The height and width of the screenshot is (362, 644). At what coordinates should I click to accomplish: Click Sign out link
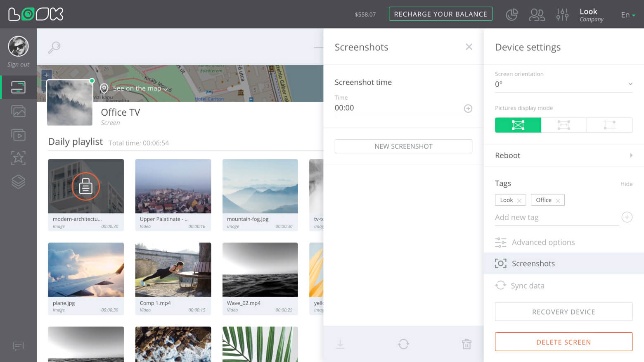18,64
